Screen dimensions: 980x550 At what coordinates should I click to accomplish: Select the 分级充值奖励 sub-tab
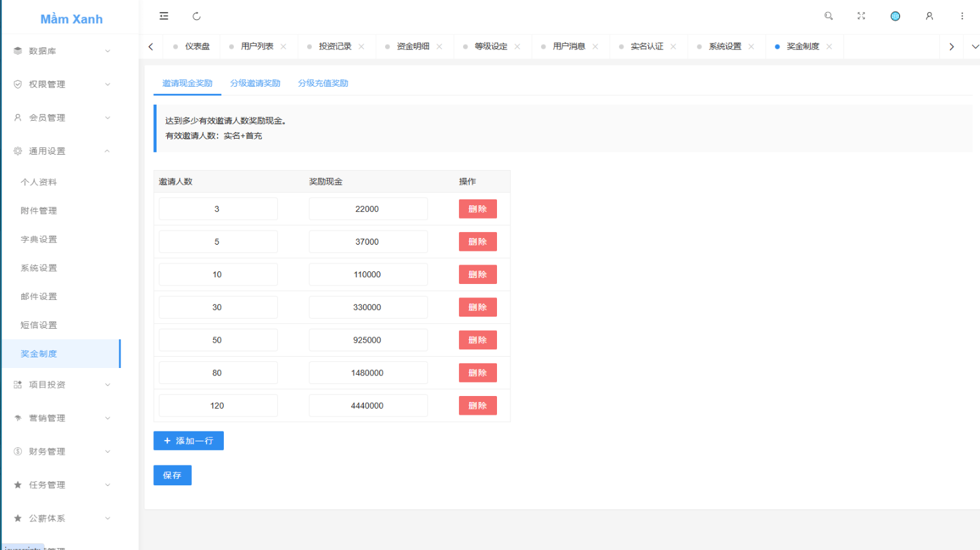pos(323,83)
